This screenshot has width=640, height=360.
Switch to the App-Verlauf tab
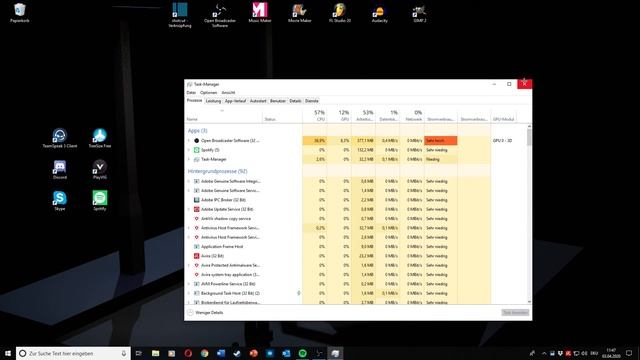click(x=236, y=101)
